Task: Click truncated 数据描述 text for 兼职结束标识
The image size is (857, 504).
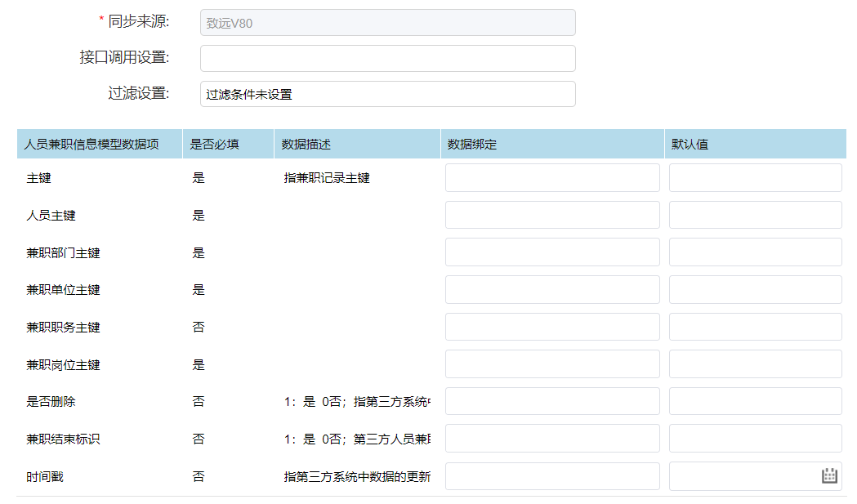Action: pyautogui.click(x=357, y=439)
